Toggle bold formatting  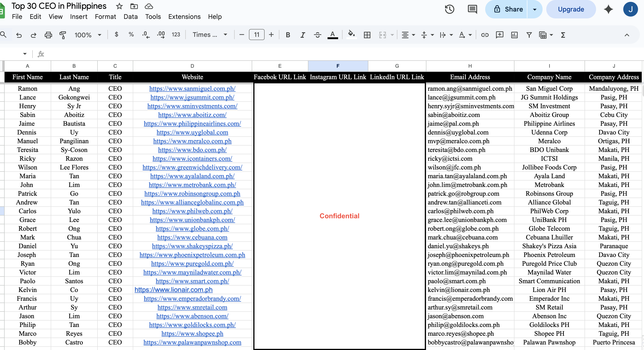[288, 35]
